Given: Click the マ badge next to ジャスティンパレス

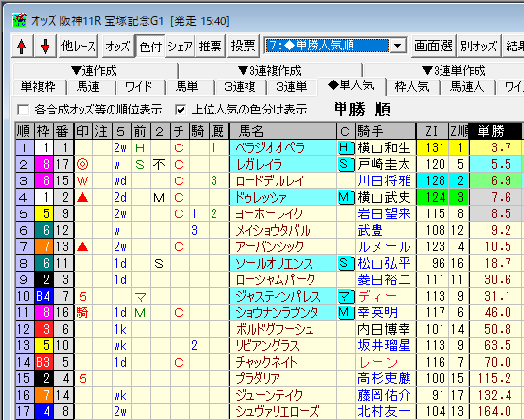Looking at the screenshot, I should coord(345,296).
